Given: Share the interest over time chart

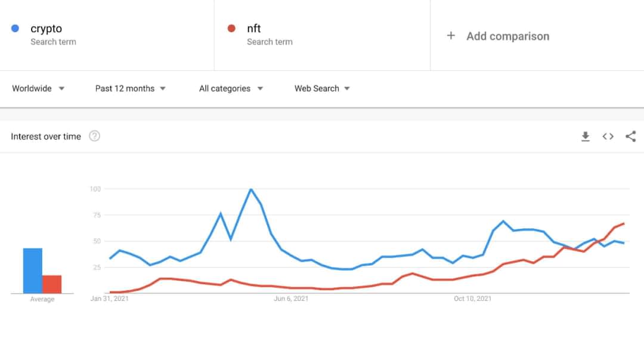Looking at the screenshot, I should 630,136.
